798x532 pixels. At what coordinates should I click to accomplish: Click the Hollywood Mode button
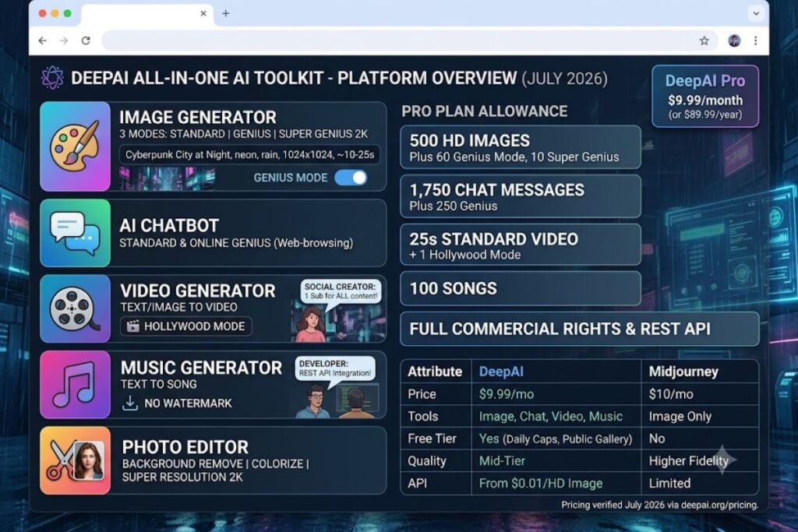pyautogui.click(x=185, y=326)
